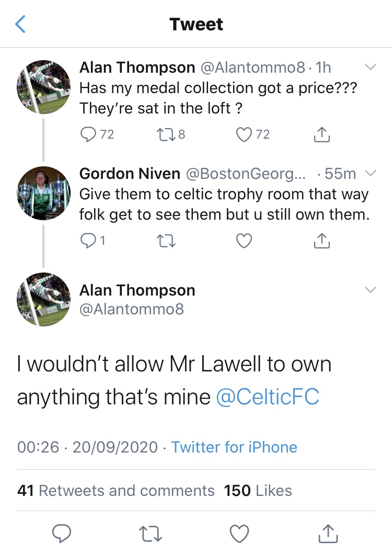Share the medal collection tweet
This screenshot has height=554, width=392.
click(x=322, y=135)
